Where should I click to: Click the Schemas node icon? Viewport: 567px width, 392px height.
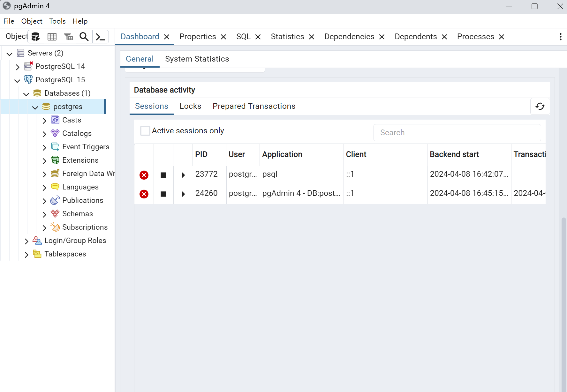point(55,214)
